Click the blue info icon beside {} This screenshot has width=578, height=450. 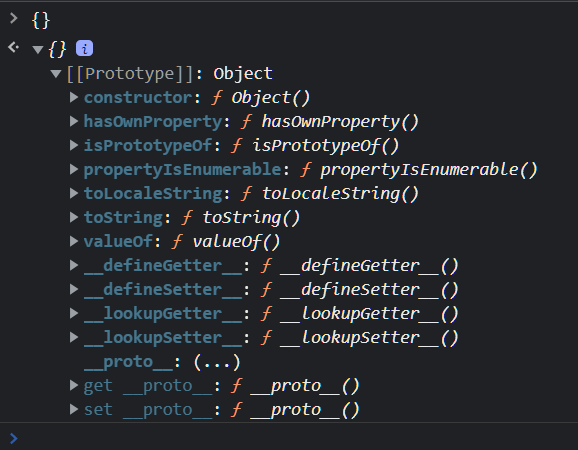pyautogui.click(x=84, y=48)
